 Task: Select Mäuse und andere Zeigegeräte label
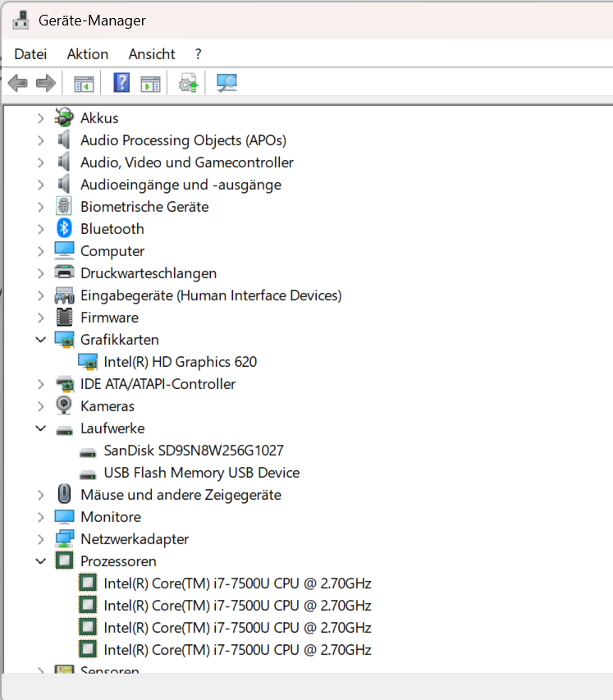tap(181, 495)
